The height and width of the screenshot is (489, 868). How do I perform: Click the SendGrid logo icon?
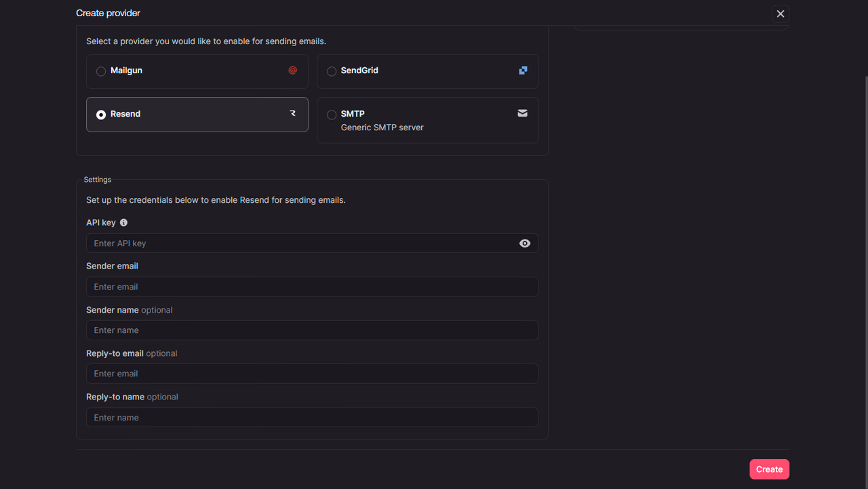pos(523,70)
